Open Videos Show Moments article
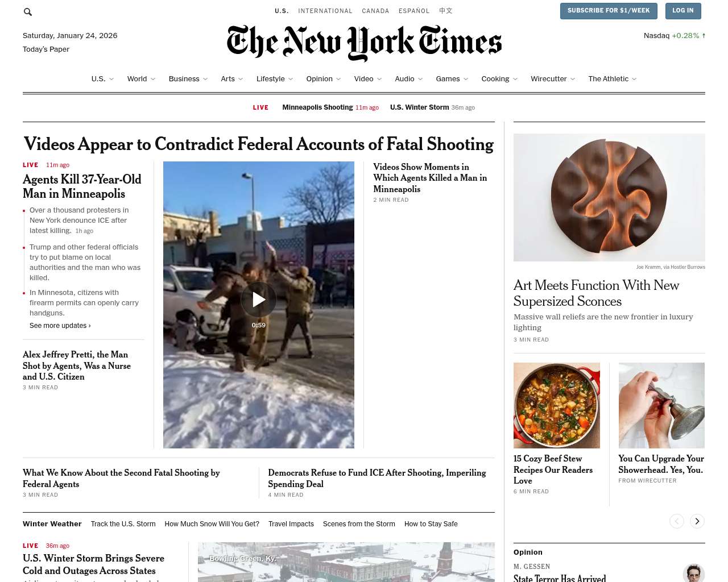Viewport: 728px width, 582px height. (430, 178)
